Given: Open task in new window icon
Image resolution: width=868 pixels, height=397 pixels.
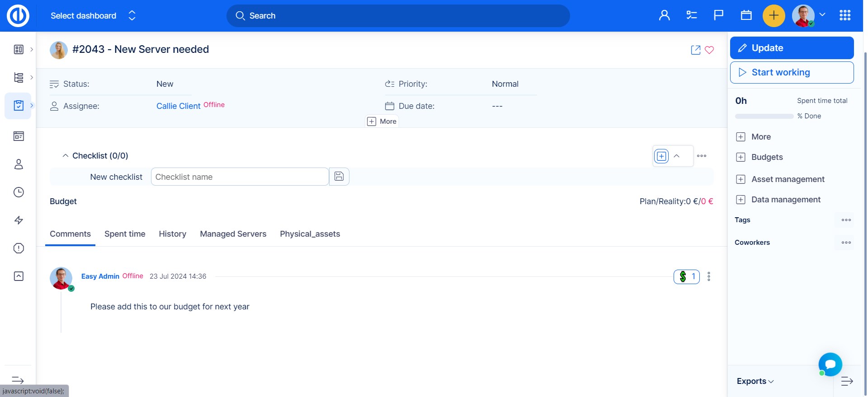Looking at the screenshot, I should coord(696,50).
